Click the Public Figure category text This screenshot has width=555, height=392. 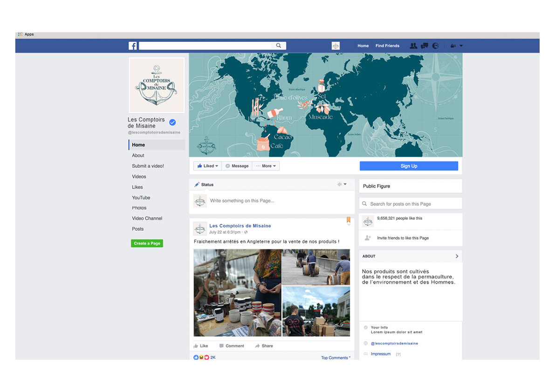pos(376,186)
